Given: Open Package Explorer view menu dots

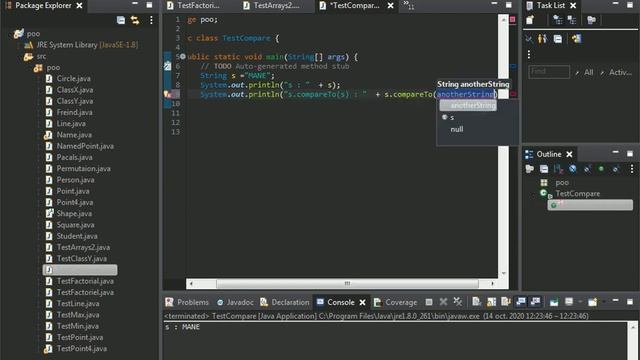Looking at the screenshot, I should tap(151, 20).
